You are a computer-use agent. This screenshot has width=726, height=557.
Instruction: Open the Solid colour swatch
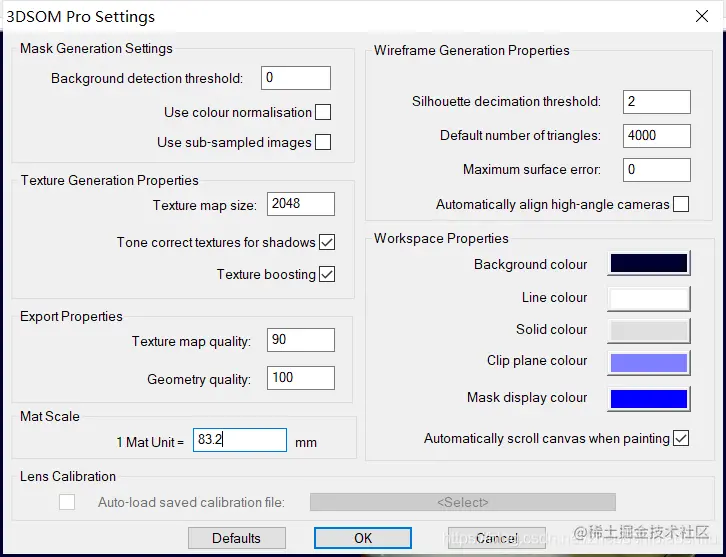[x=649, y=331]
